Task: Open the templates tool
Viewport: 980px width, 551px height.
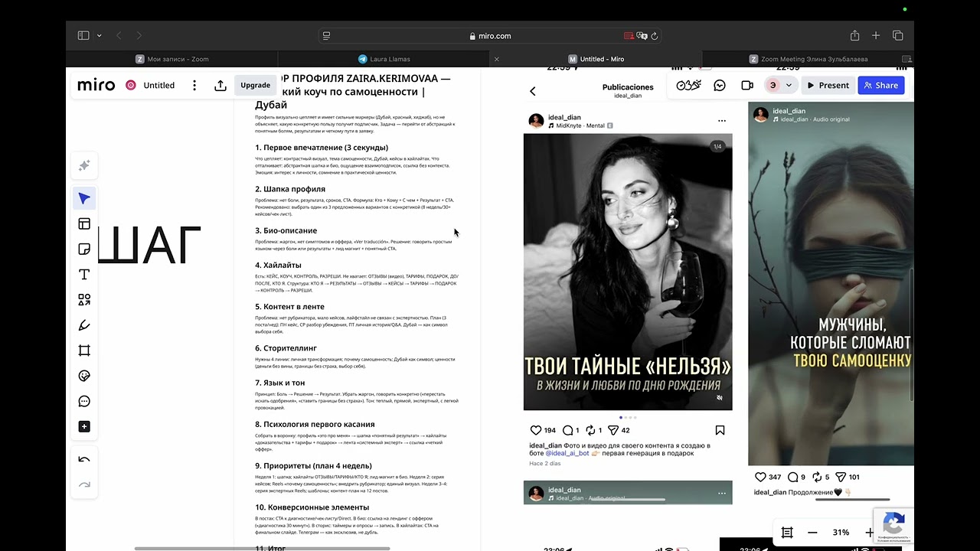Action: pyautogui.click(x=84, y=224)
